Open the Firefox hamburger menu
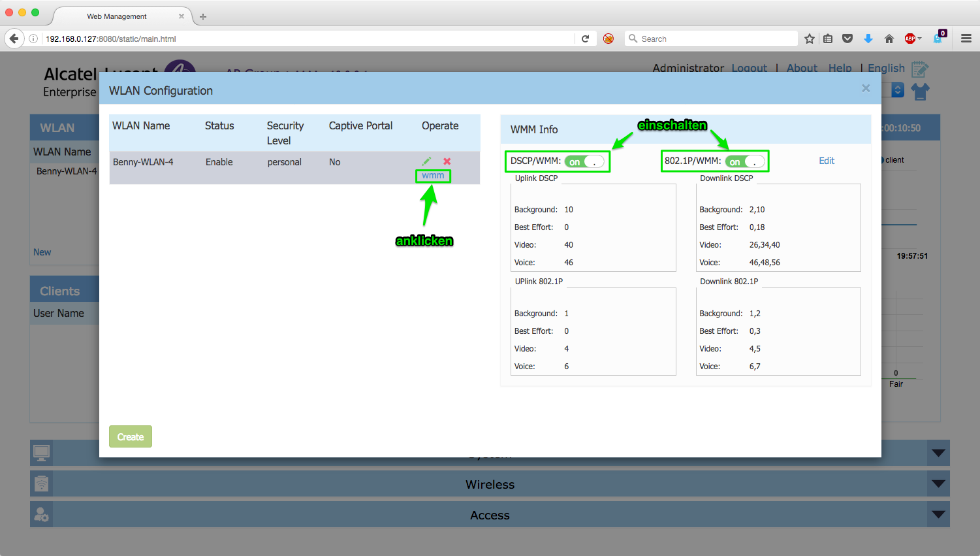Viewport: 980px width, 556px height. (x=966, y=39)
